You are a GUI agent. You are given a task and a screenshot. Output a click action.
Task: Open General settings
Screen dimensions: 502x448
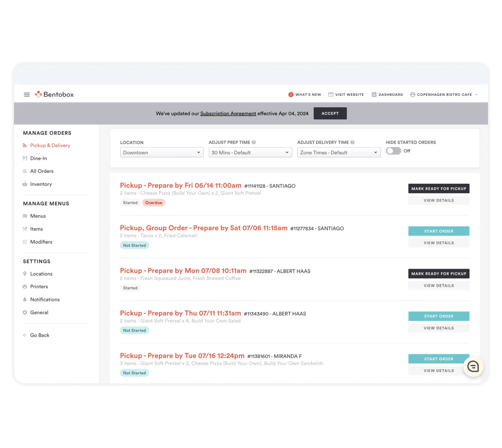click(39, 312)
